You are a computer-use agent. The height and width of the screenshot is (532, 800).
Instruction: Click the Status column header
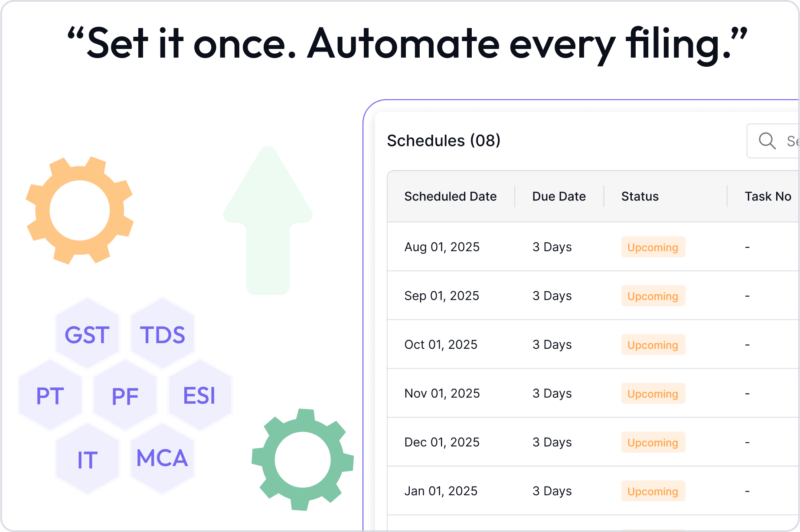click(x=640, y=196)
